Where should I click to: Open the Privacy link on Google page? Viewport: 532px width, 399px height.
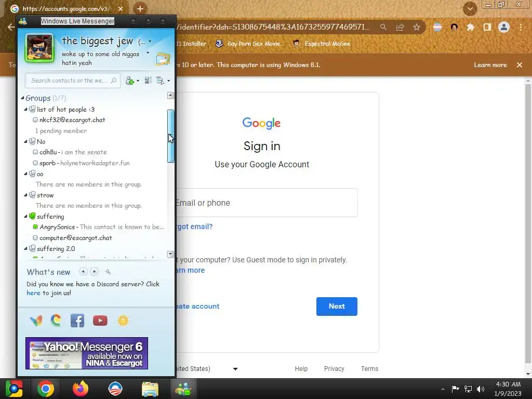point(334,368)
